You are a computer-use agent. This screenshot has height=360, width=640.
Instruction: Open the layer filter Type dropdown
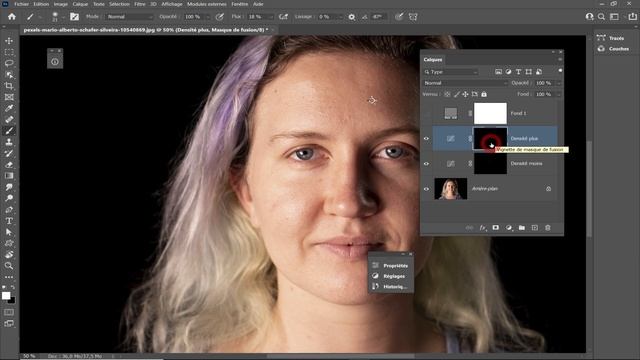click(451, 72)
